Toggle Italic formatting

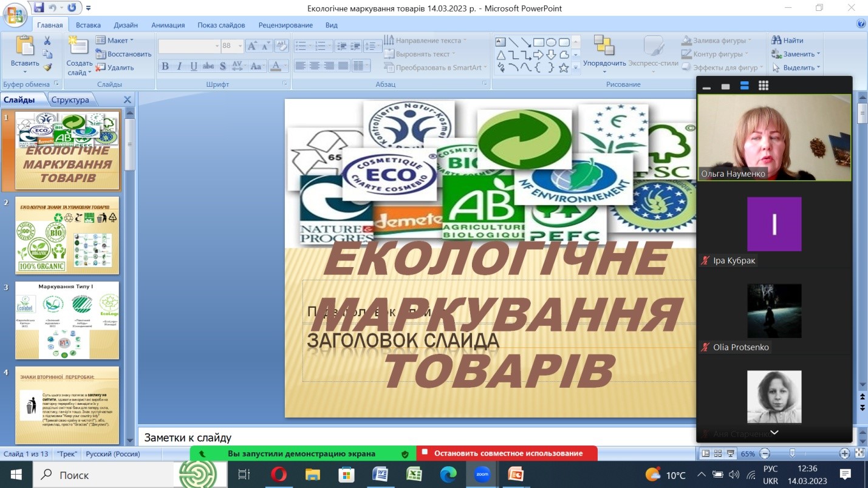[x=179, y=66]
